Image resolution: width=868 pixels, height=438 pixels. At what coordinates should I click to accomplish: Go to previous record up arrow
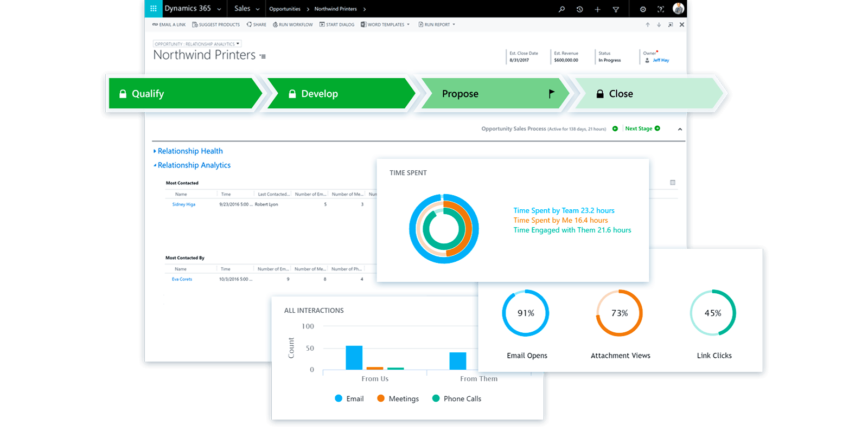(648, 25)
